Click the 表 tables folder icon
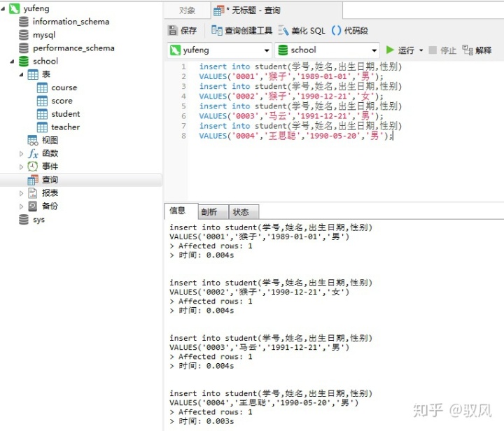504x431 pixels. [x=33, y=74]
